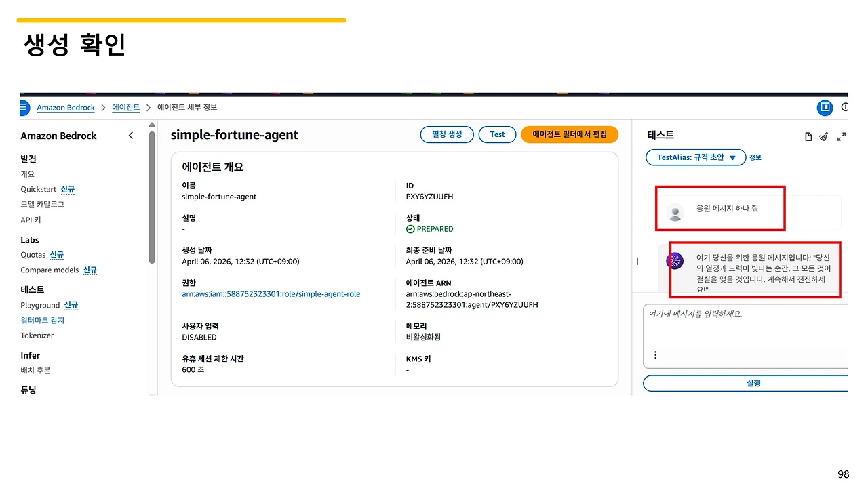This screenshot has height=488, width=868.
Task: Open the document icon in the 테스트 panel
Action: pyautogui.click(x=808, y=137)
